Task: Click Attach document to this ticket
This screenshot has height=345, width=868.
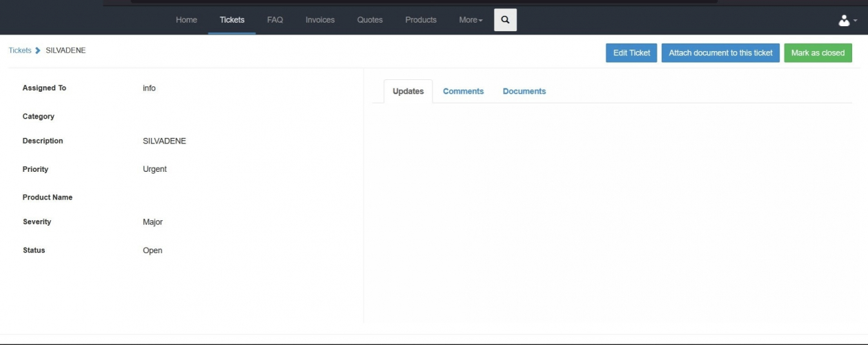Action: (x=720, y=53)
